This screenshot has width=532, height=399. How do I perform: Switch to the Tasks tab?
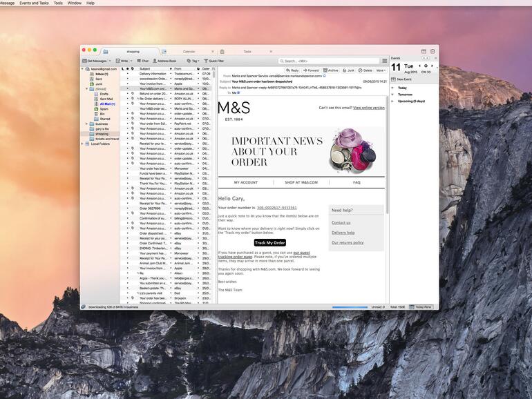click(x=247, y=52)
